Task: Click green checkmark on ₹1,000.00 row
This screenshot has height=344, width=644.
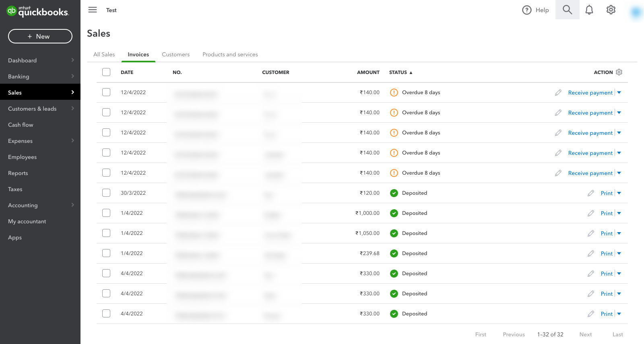Action: pos(394,213)
